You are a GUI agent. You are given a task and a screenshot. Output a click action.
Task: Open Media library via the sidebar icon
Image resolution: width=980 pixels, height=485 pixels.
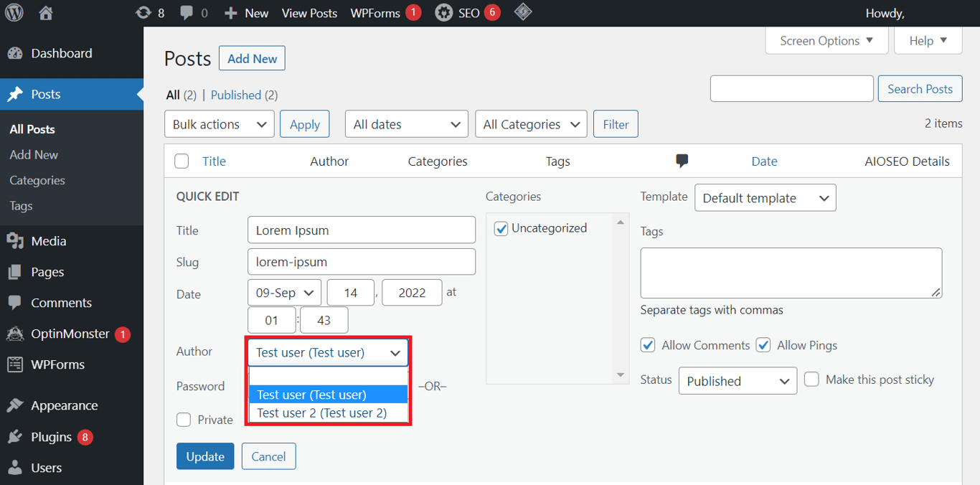coord(16,240)
